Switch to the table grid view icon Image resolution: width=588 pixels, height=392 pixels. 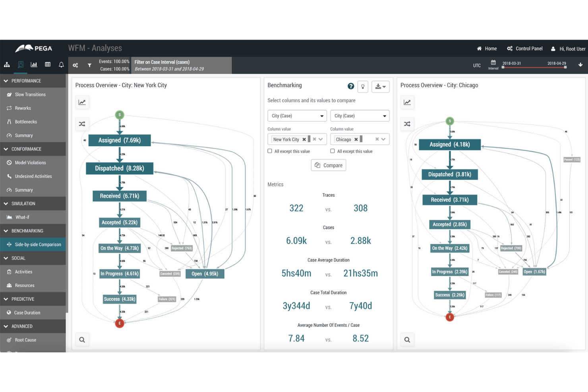(47, 64)
